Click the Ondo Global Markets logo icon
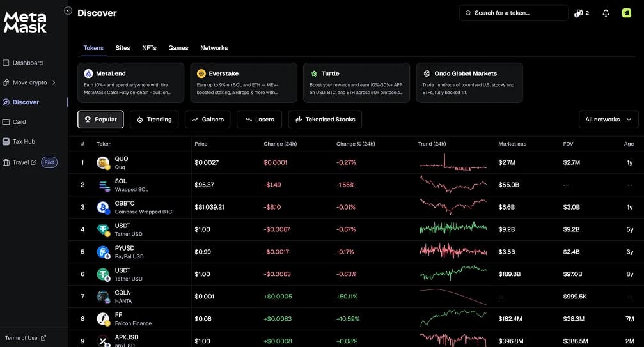Image resolution: width=644 pixels, height=347 pixels. pyautogui.click(x=427, y=73)
